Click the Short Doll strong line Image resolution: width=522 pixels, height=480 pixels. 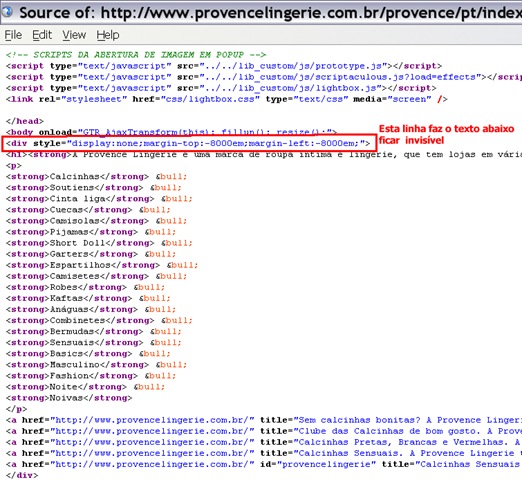[99, 243]
